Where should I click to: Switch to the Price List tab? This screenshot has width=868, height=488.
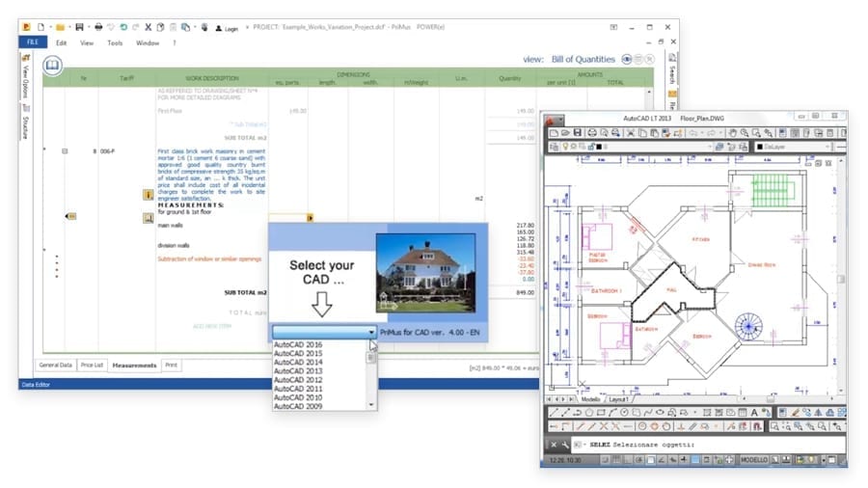coord(92,366)
